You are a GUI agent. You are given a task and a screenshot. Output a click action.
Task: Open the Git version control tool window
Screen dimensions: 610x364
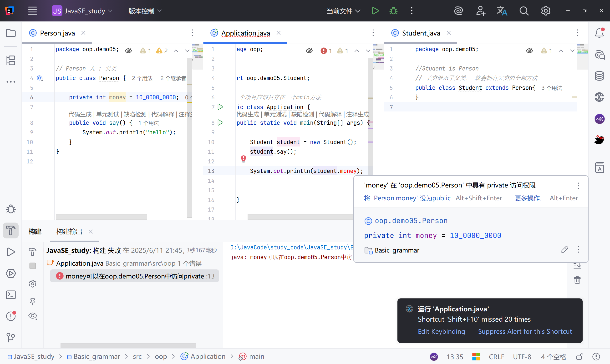click(x=11, y=337)
